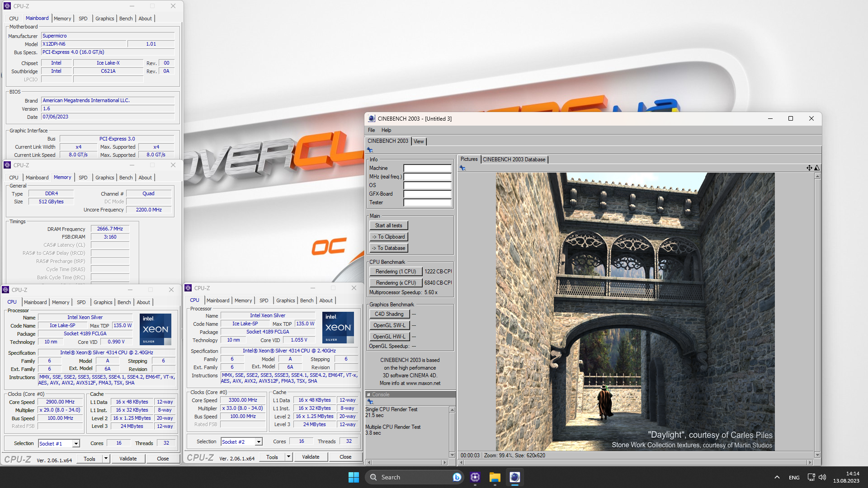Open the Windows Start menu

354,477
